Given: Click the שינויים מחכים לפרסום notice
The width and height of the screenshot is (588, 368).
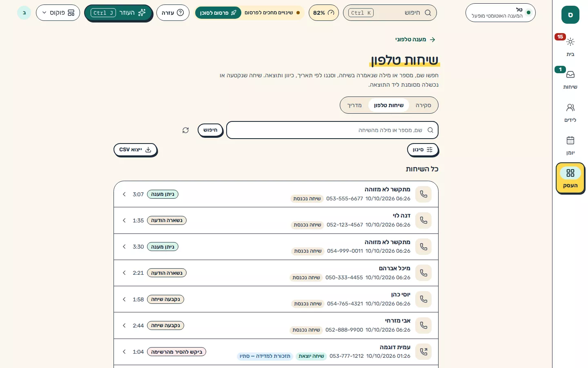Looking at the screenshot, I should point(272,13).
